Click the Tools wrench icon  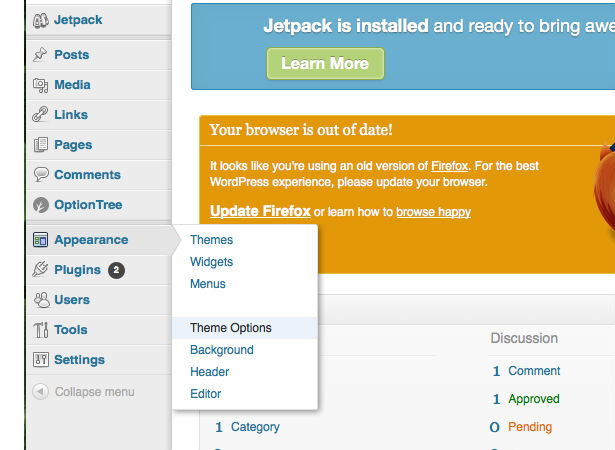41,330
